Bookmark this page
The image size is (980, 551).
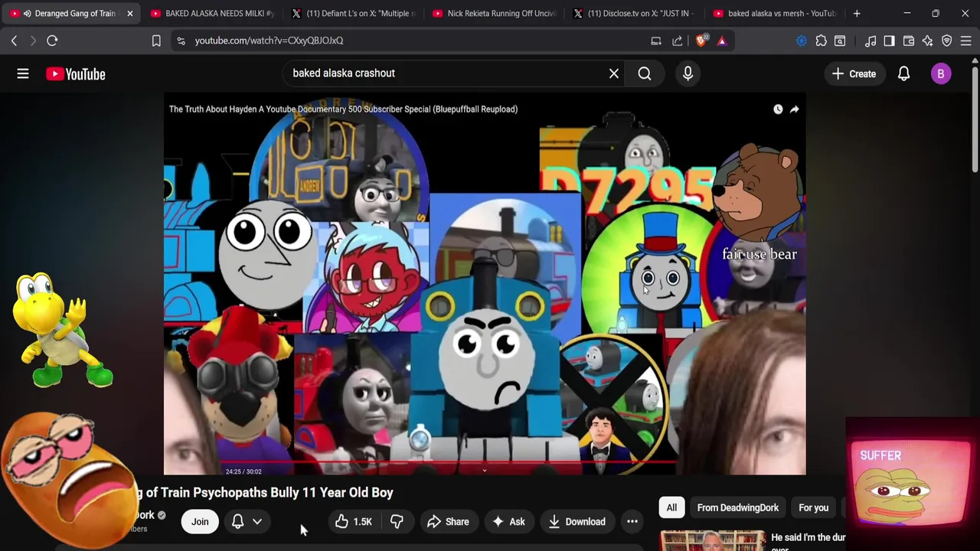point(156,41)
